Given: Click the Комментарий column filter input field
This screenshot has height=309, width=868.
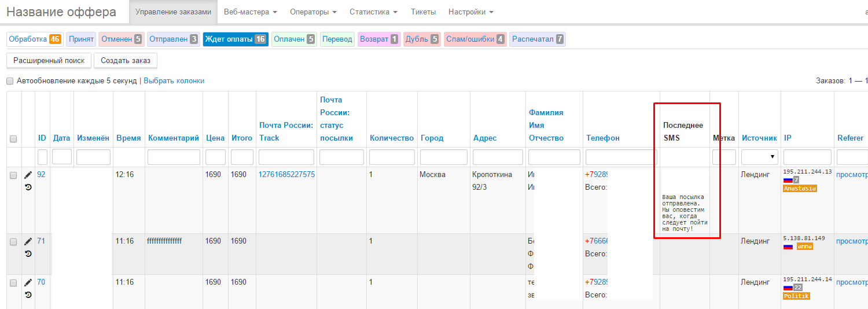Looking at the screenshot, I should [x=174, y=157].
